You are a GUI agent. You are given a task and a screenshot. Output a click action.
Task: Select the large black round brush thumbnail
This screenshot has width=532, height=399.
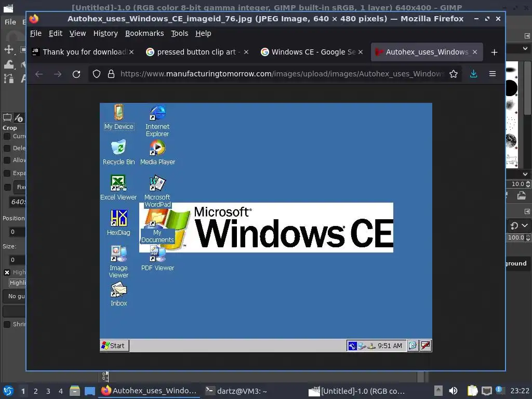click(x=511, y=88)
